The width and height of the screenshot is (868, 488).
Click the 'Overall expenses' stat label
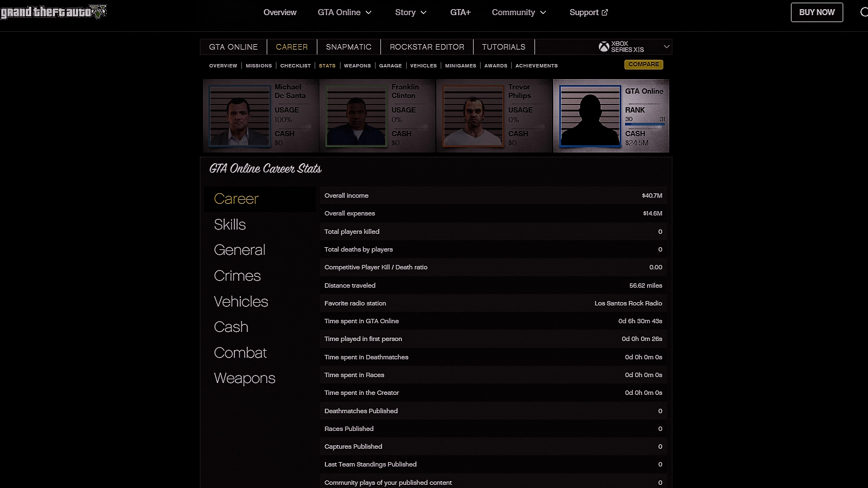[350, 213]
